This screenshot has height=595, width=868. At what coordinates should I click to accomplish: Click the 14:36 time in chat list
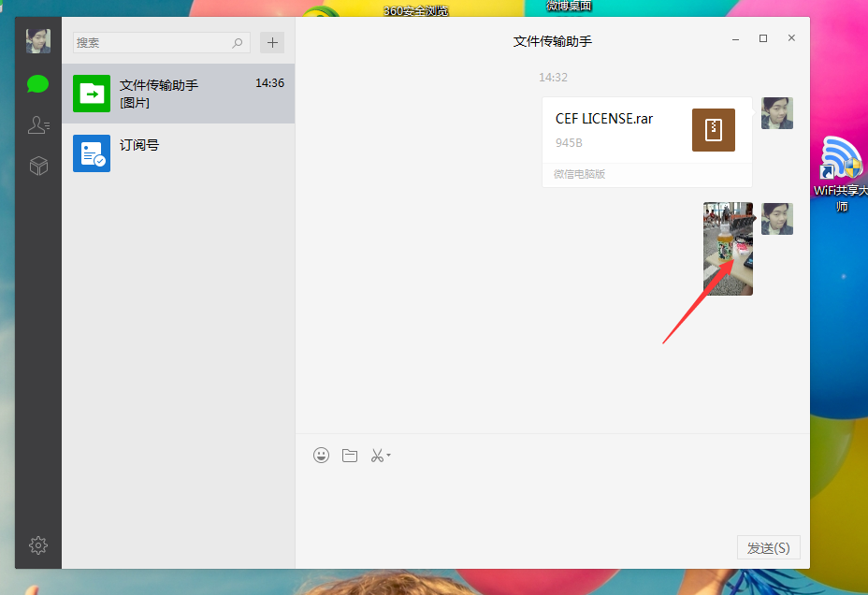point(269,83)
